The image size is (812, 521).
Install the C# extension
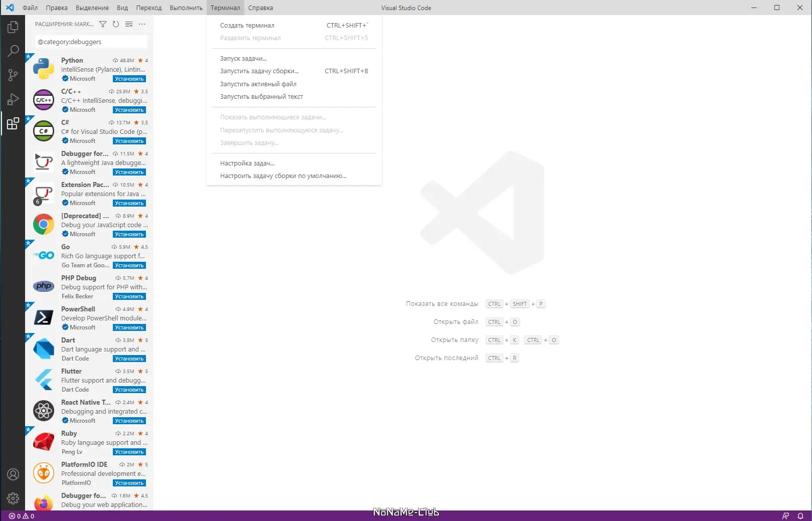click(129, 141)
